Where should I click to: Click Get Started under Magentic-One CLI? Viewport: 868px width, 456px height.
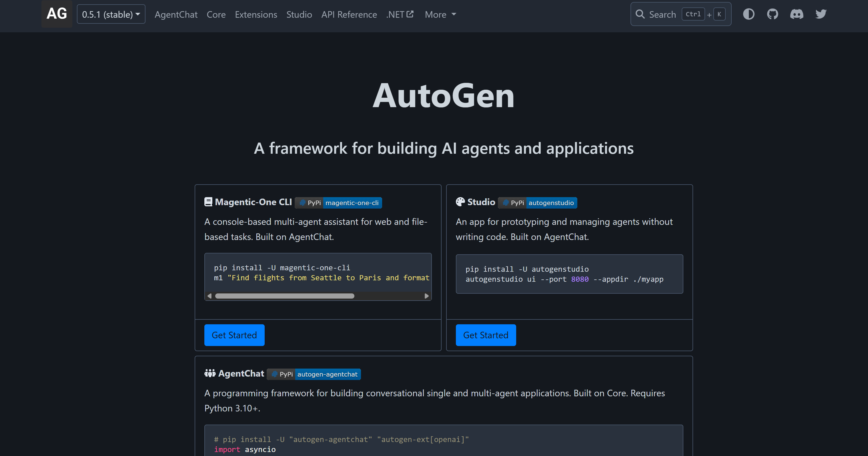coord(234,335)
